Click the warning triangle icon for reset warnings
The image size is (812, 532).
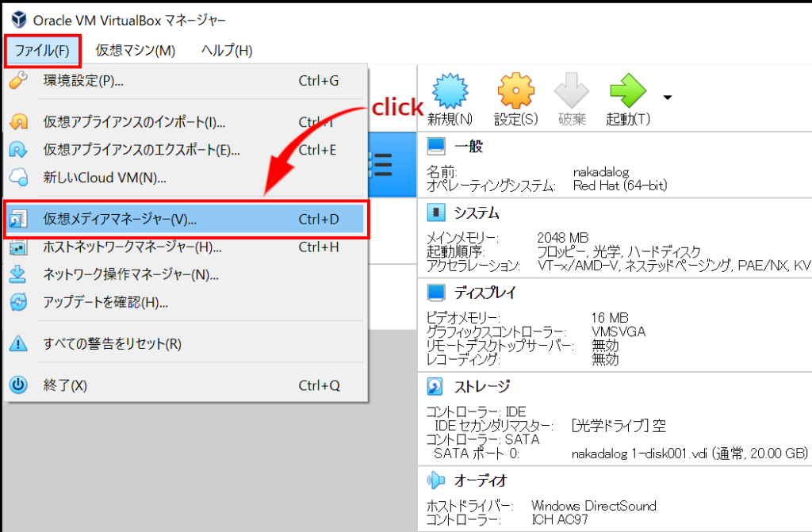18,344
